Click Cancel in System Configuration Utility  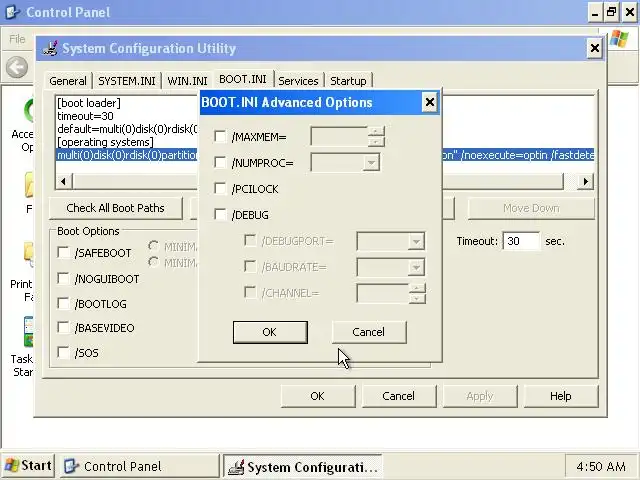[x=398, y=396]
